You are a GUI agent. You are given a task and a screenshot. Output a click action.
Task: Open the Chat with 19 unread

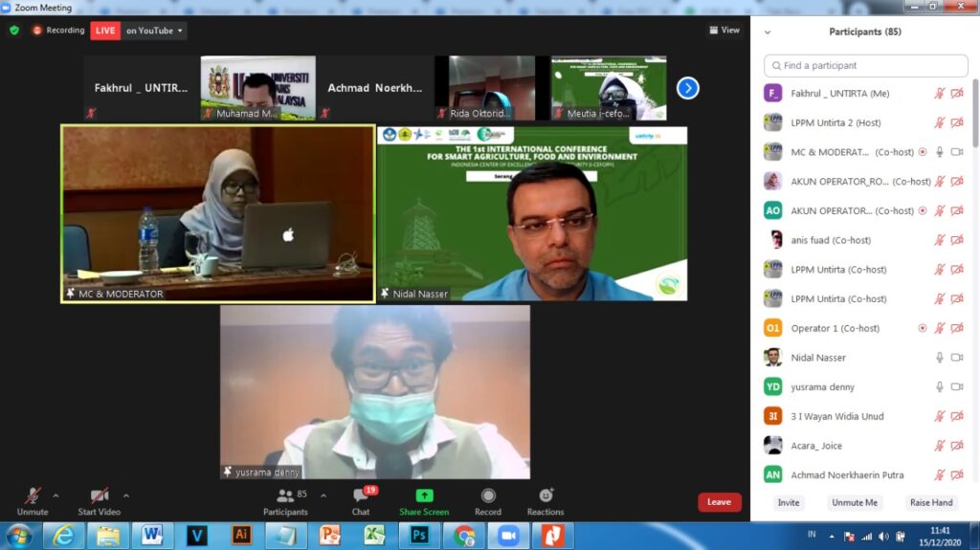(x=361, y=502)
